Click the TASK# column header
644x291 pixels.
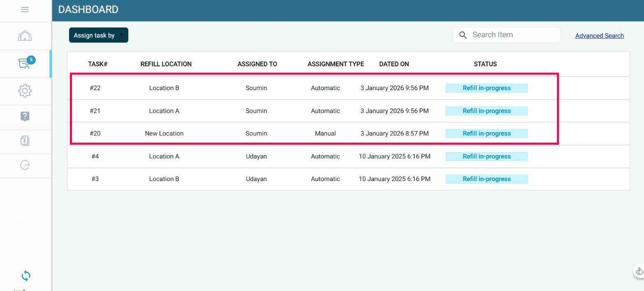tap(97, 64)
